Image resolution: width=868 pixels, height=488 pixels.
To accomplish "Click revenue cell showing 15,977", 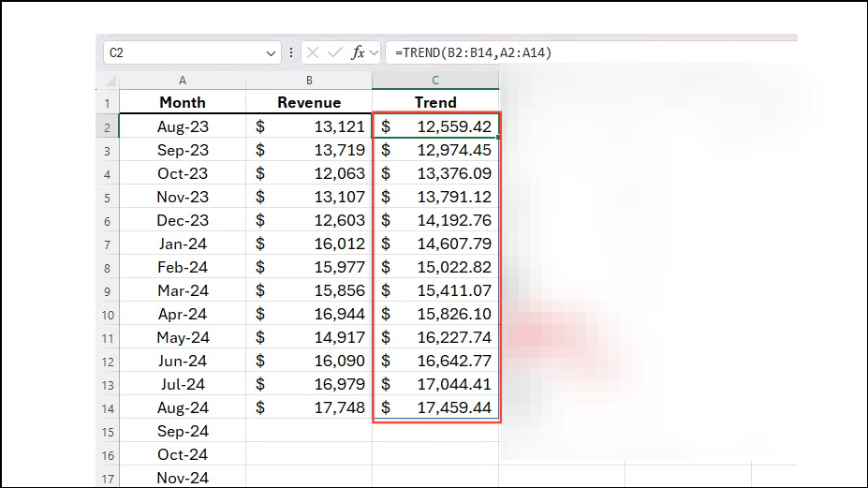I will (309, 267).
